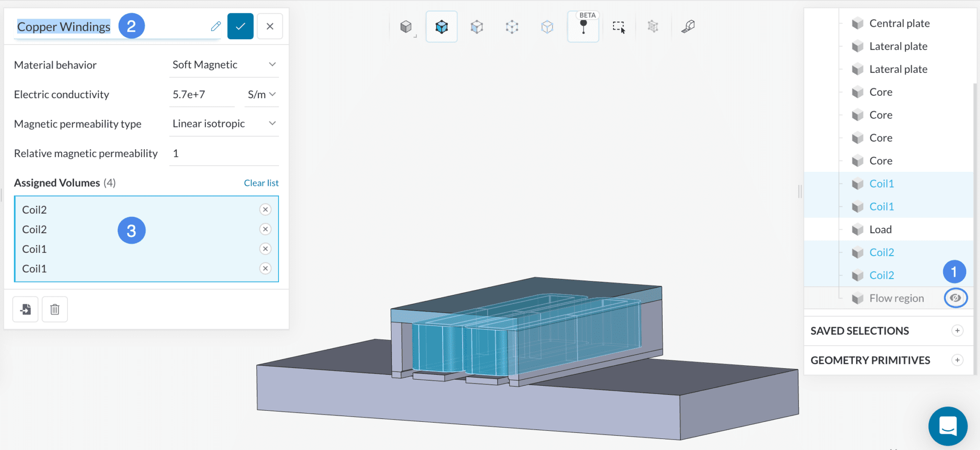Activate the probe point BETA tool

tap(582, 28)
